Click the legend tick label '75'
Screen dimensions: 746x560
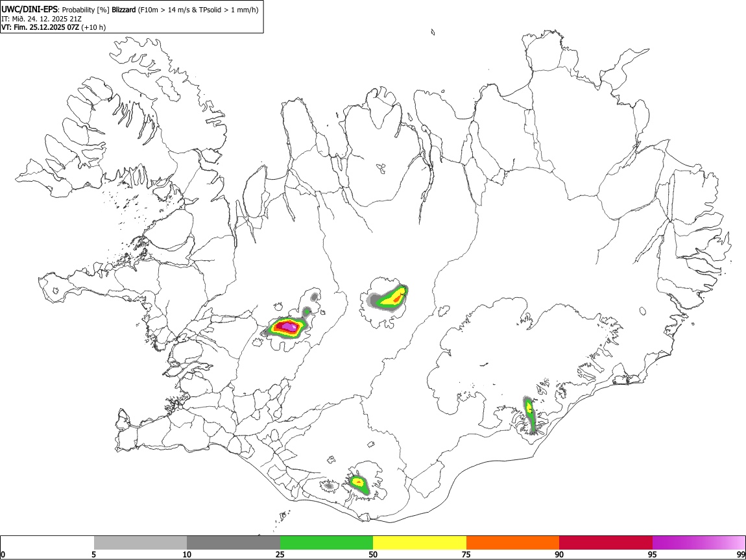click(x=466, y=554)
